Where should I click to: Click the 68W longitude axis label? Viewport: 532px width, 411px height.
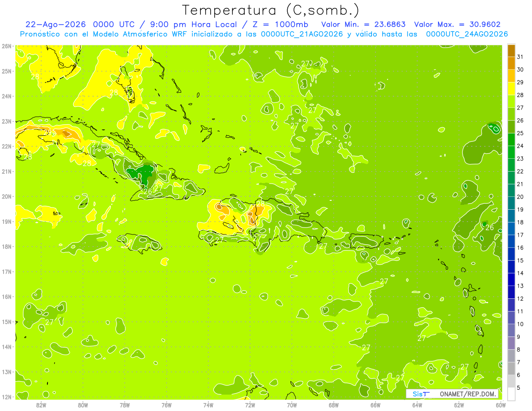(334, 405)
